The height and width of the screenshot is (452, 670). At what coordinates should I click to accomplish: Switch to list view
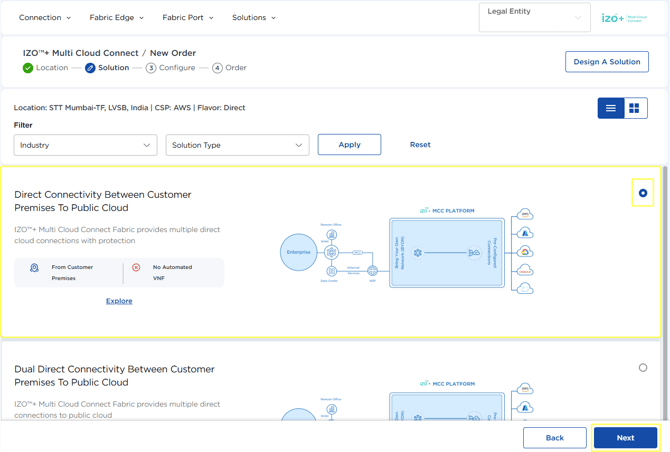click(x=611, y=108)
